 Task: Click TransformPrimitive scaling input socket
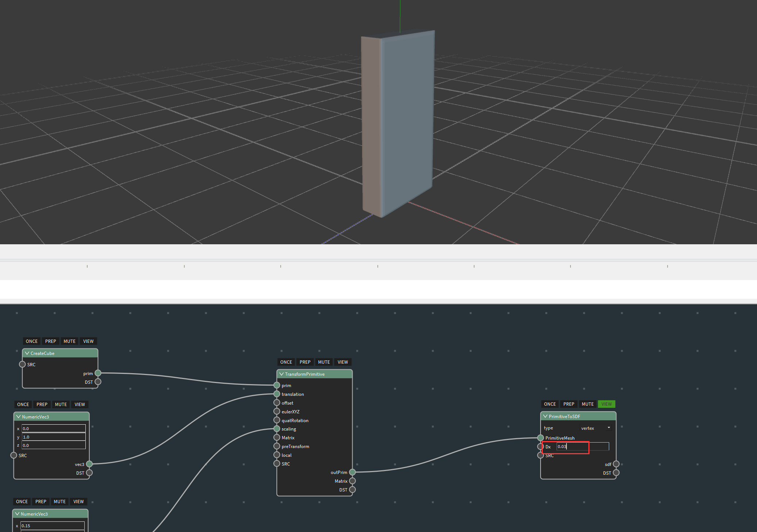tap(277, 429)
